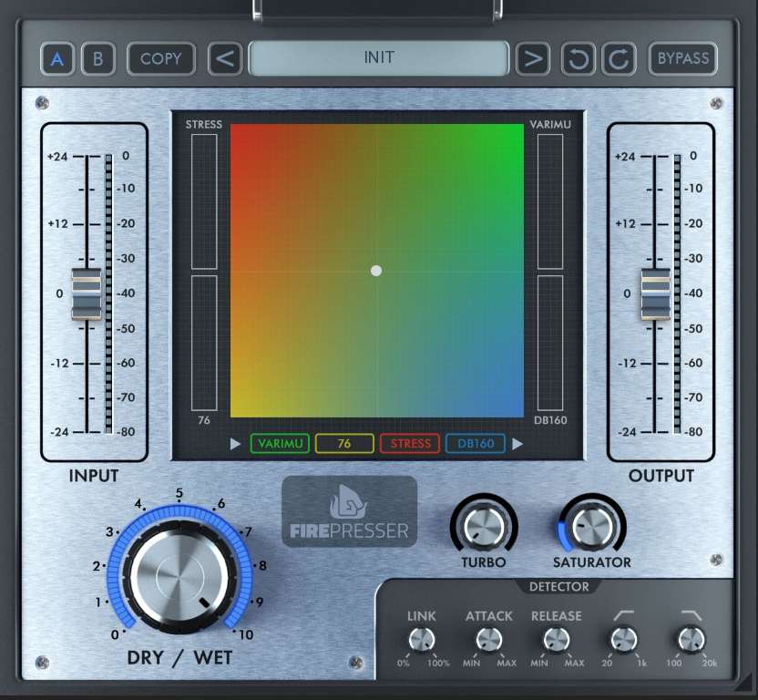The height and width of the screenshot is (700, 758).
Task: Go to next preset with right arrow
Action: 533,59
